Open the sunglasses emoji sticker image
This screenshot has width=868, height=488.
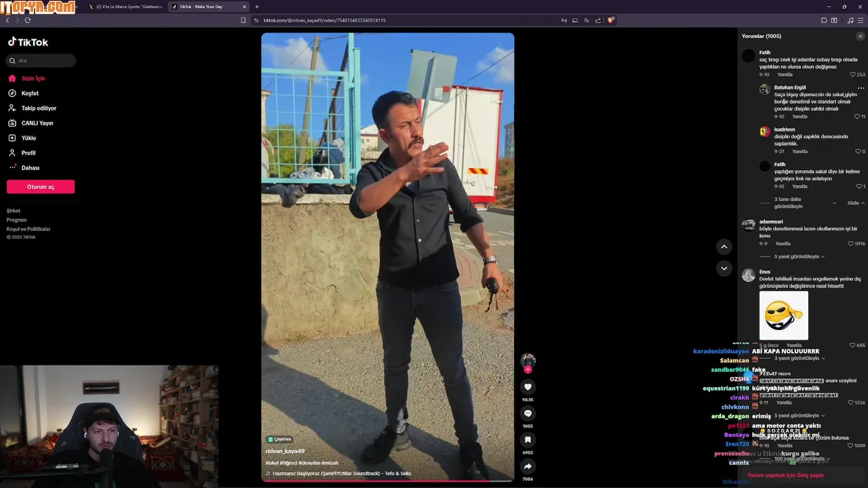click(784, 315)
